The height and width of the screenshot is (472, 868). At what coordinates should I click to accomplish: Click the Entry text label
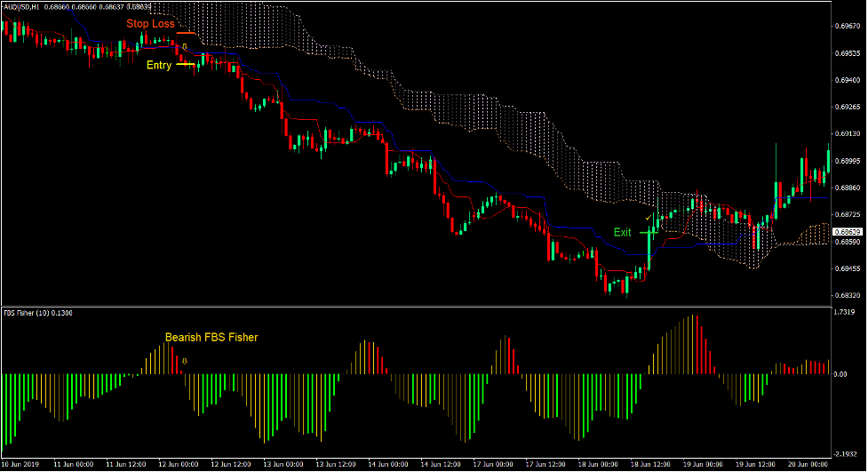(160, 64)
